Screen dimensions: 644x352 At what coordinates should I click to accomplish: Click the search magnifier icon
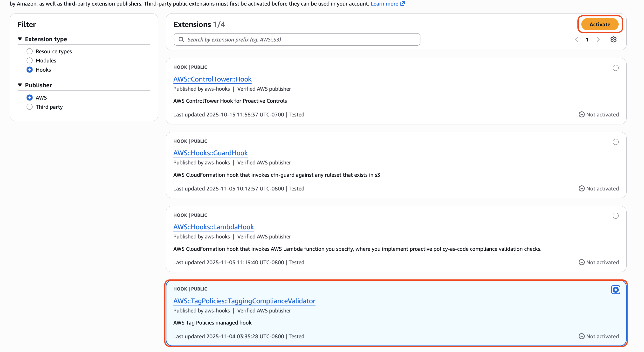181,39
